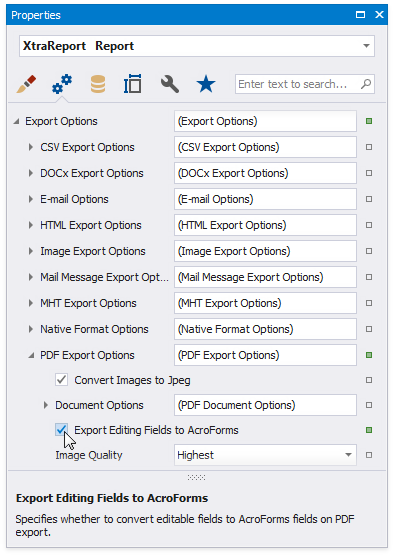Toggle Convert Images to Jpeg checkbox
This screenshot has height=556, width=394.
pyautogui.click(x=61, y=380)
